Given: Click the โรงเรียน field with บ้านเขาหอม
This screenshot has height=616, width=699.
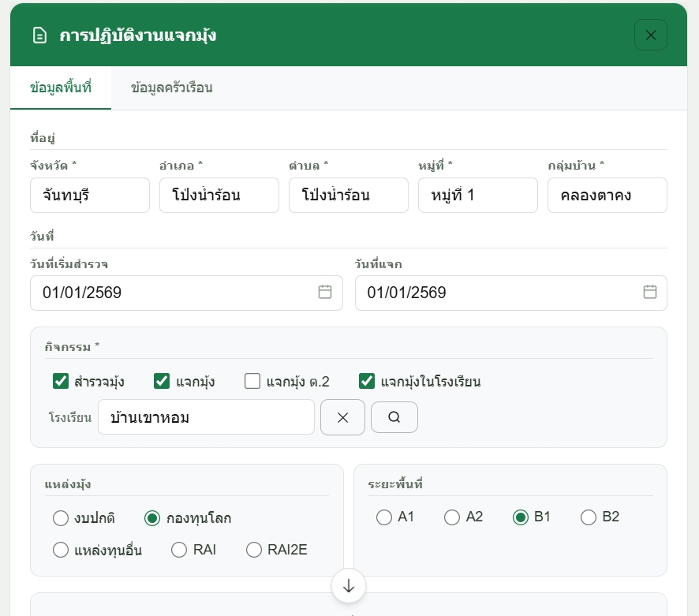Looking at the screenshot, I should (x=206, y=417).
